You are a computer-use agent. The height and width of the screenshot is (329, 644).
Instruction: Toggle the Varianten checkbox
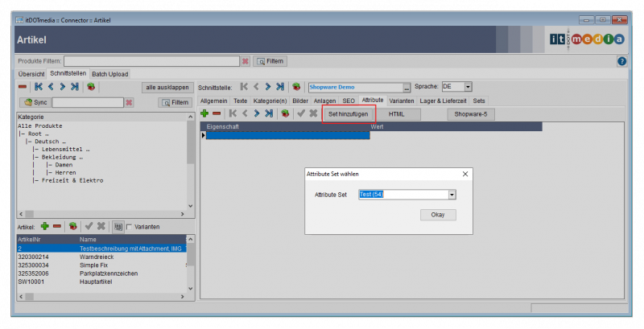[129, 228]
